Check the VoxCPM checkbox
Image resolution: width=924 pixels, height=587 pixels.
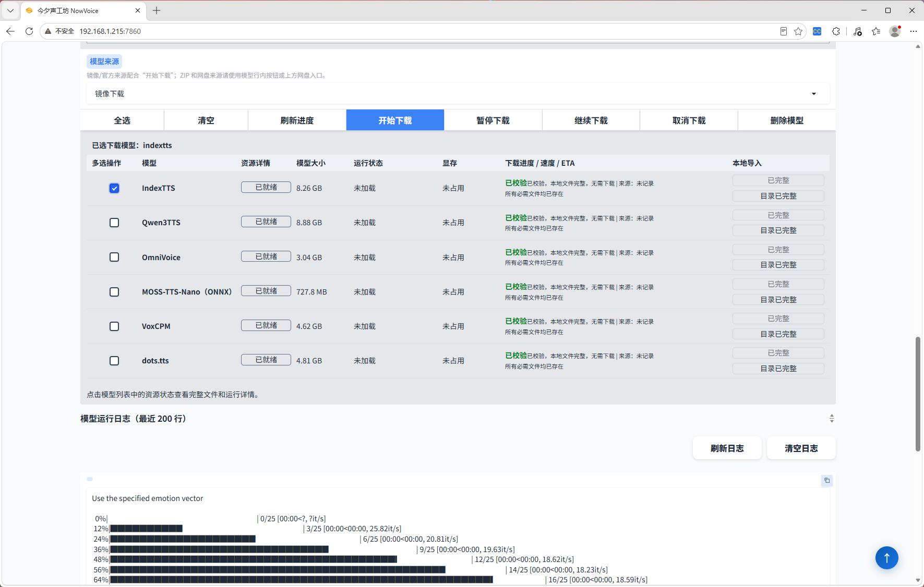114,326
